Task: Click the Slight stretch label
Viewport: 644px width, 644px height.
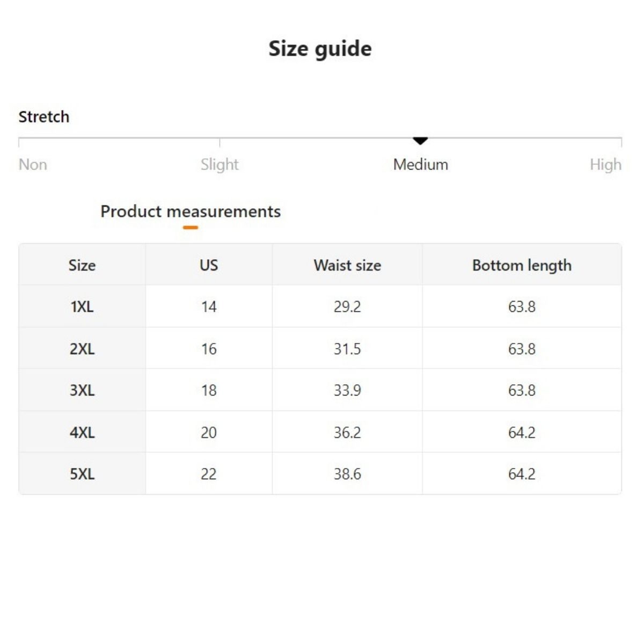Action: pyautogui.click(x=219, y=164)
